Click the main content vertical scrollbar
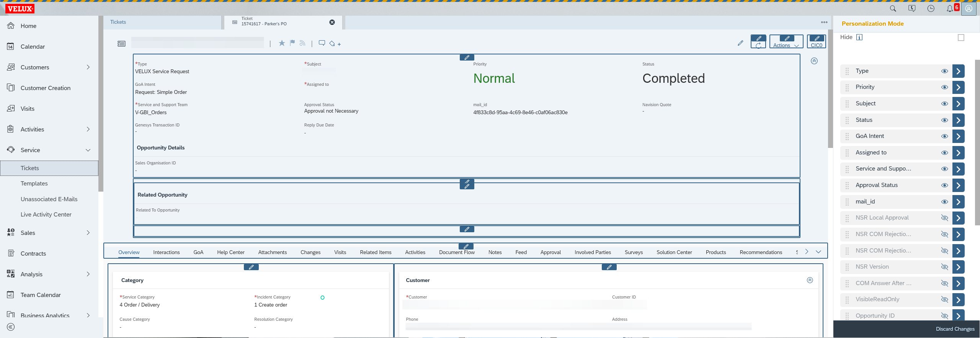 [830, 88]
